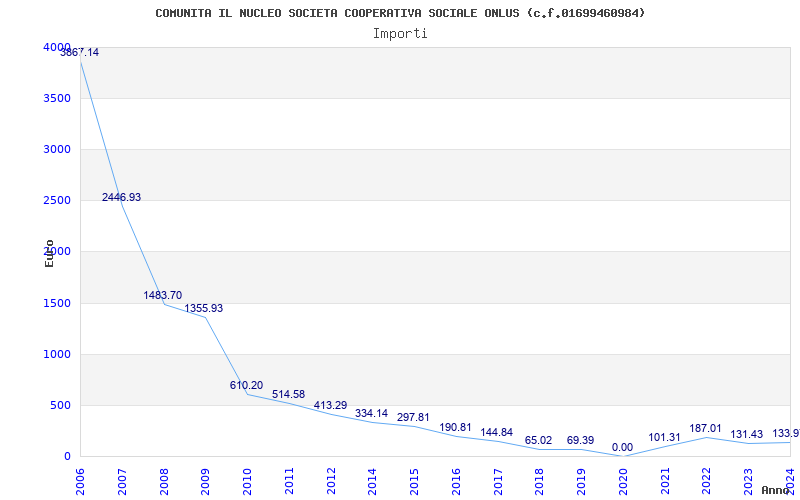Select data label 297.81

tap(413, 418)
